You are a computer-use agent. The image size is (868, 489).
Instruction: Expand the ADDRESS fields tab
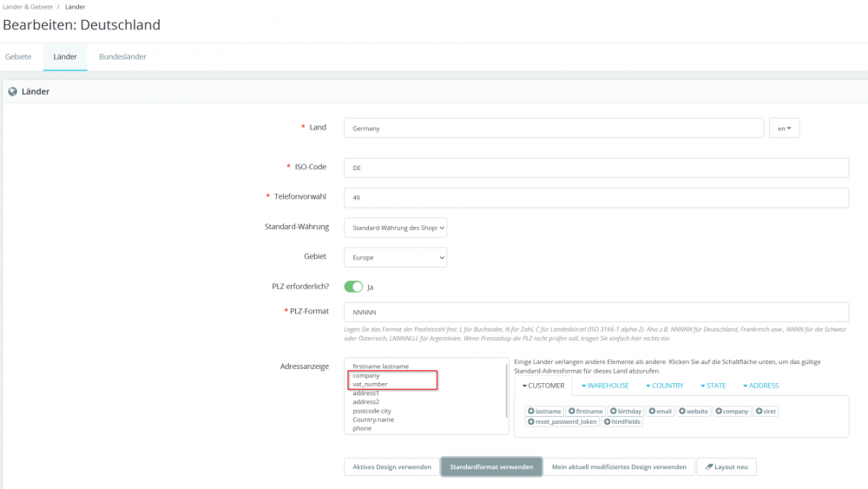point(760,386)
